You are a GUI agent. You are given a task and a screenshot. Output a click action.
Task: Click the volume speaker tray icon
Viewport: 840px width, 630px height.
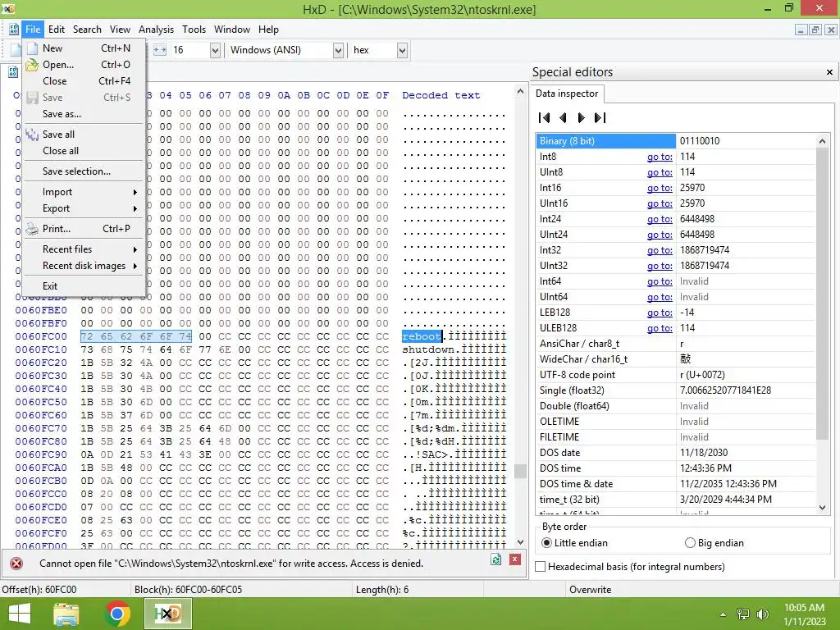coord(763,614)
